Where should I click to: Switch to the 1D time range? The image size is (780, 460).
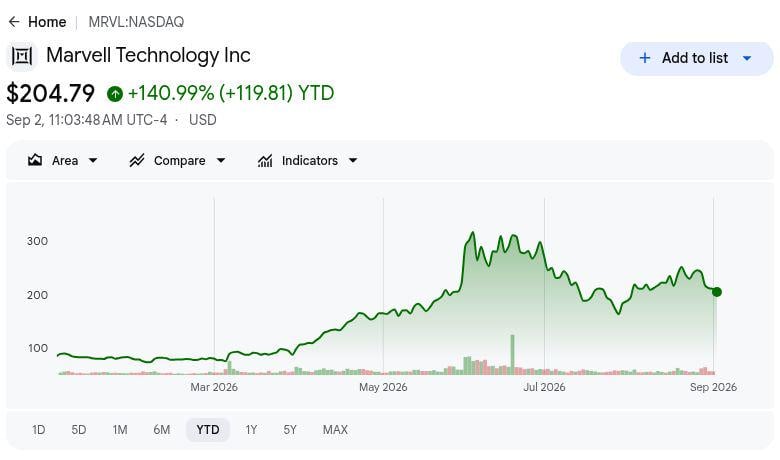point(38,430)
